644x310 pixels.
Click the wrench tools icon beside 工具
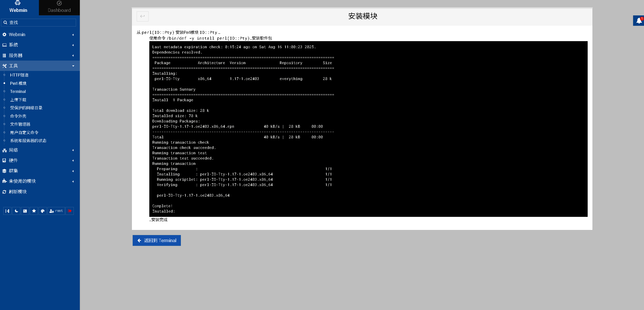coord(4,66)
